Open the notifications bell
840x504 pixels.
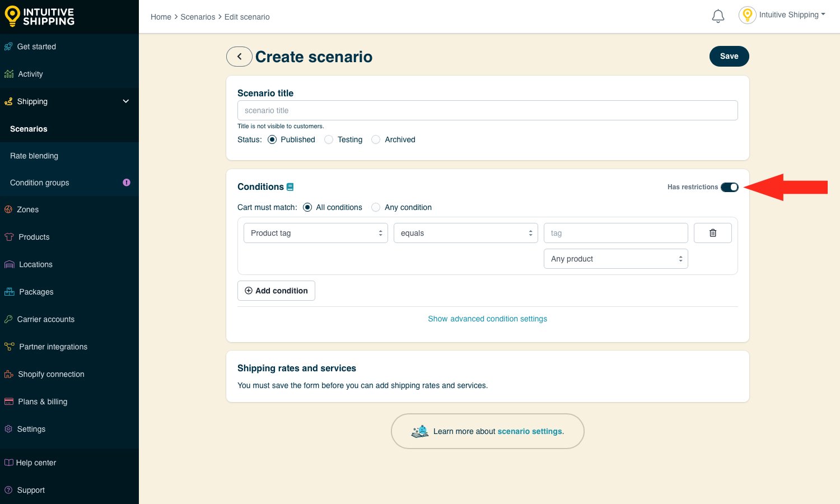[718, 16]
